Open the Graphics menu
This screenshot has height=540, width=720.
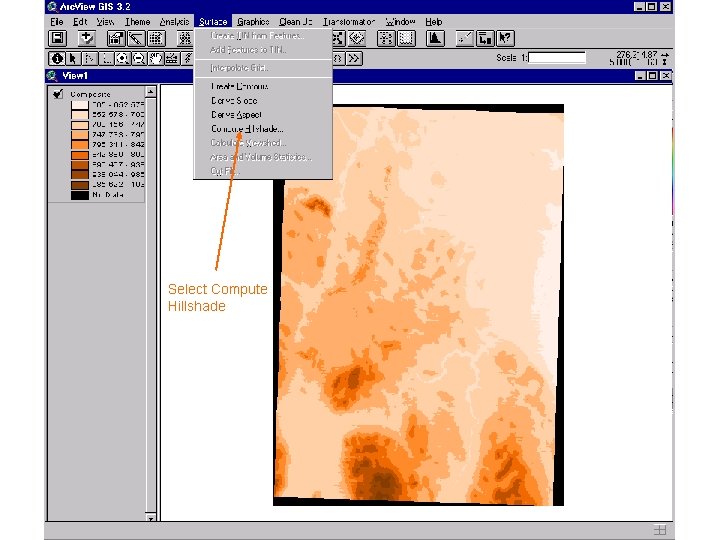(x=253, y=22)
